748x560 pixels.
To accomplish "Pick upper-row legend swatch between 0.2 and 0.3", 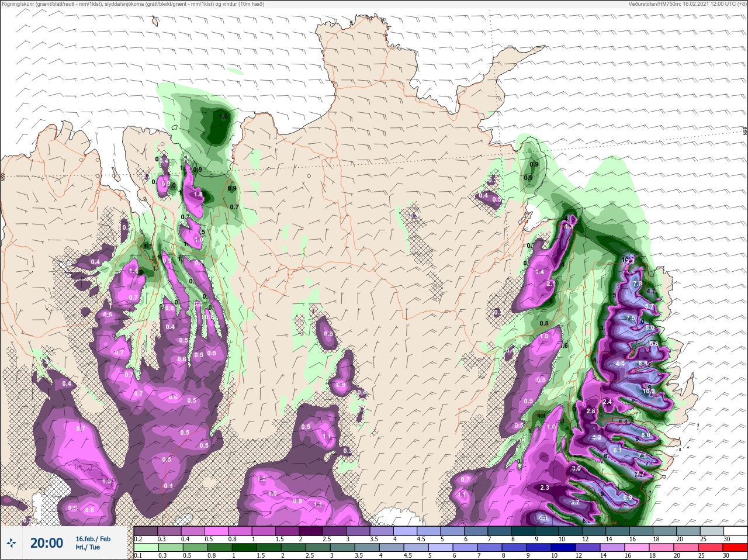I will (146, 531).
